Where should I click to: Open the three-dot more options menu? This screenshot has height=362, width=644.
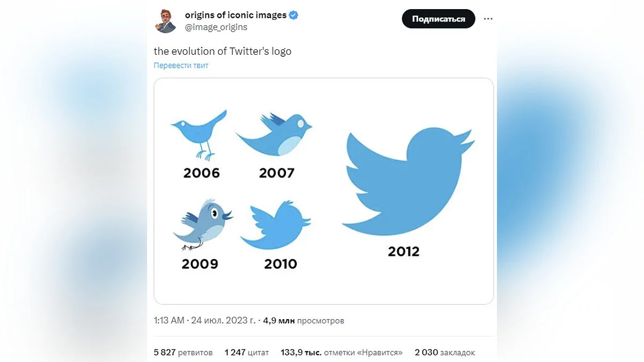[488, 19]
